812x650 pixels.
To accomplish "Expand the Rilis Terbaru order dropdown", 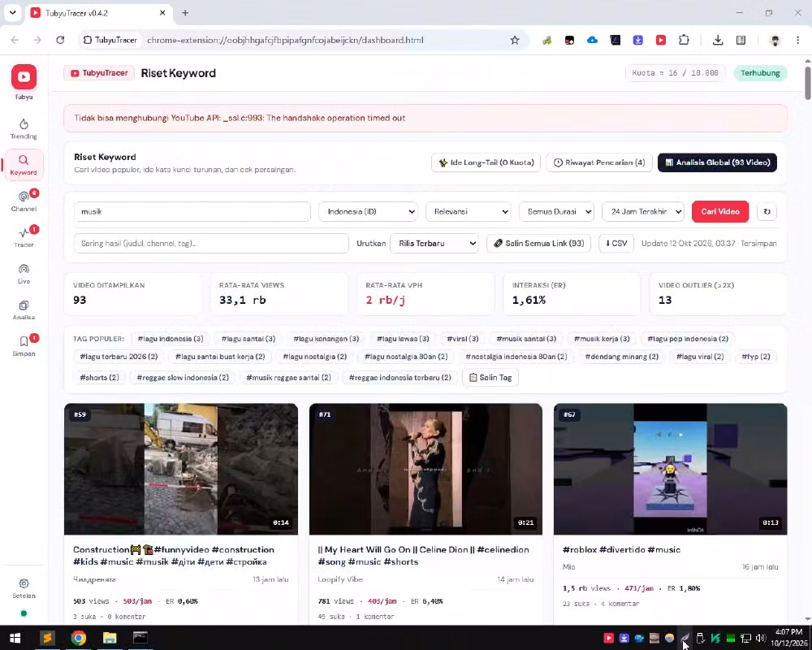I will [x=434, y=243].
